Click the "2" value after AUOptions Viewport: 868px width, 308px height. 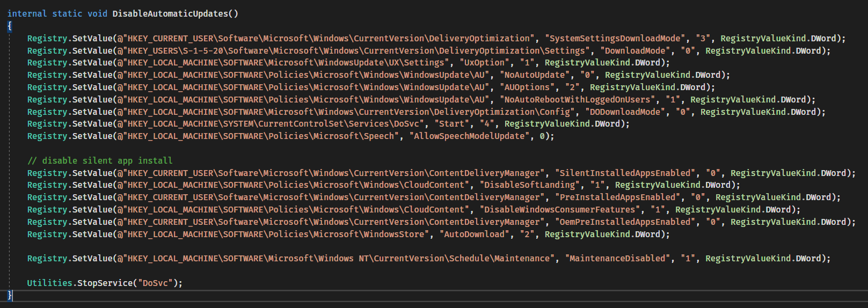click(x=572, y=87)
